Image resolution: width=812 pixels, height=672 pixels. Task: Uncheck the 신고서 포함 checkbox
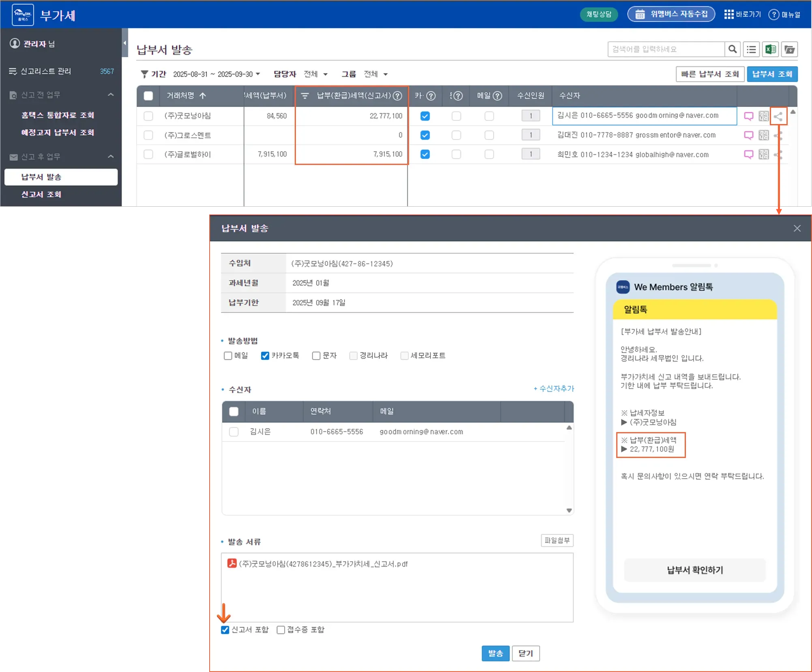[x=225, y=630]
